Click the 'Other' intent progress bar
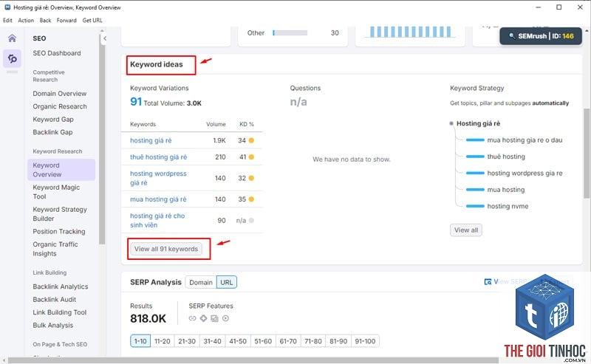591x364 pixels. pyautogui.click(x=290, y=32)
